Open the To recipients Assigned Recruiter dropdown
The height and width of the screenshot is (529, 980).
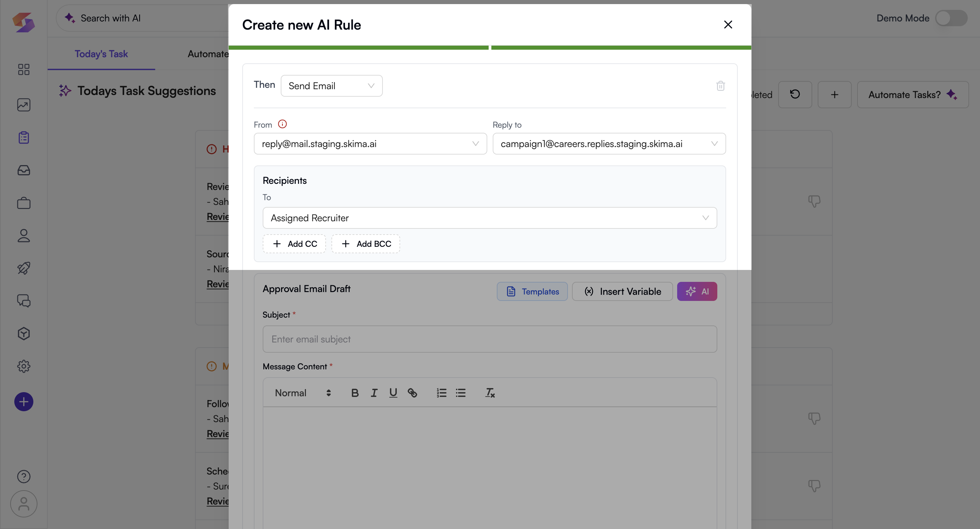click(x=490, y=218)
